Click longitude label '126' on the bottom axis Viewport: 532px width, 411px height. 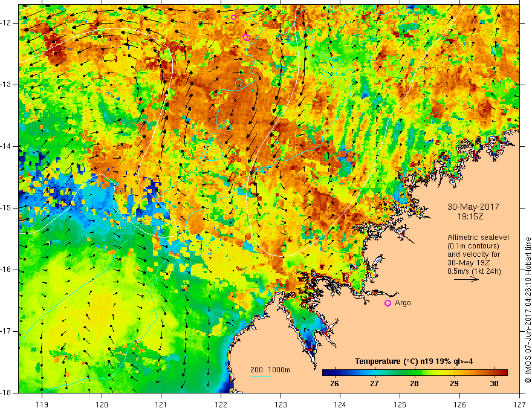[x=459, y=404]
